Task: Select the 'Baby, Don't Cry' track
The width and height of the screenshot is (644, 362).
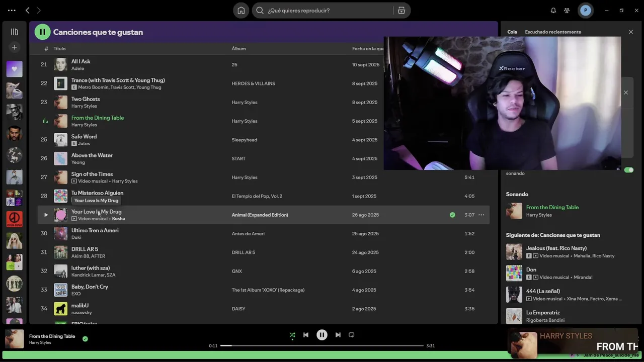Action: pyautogui.click(x=90, y=287)
